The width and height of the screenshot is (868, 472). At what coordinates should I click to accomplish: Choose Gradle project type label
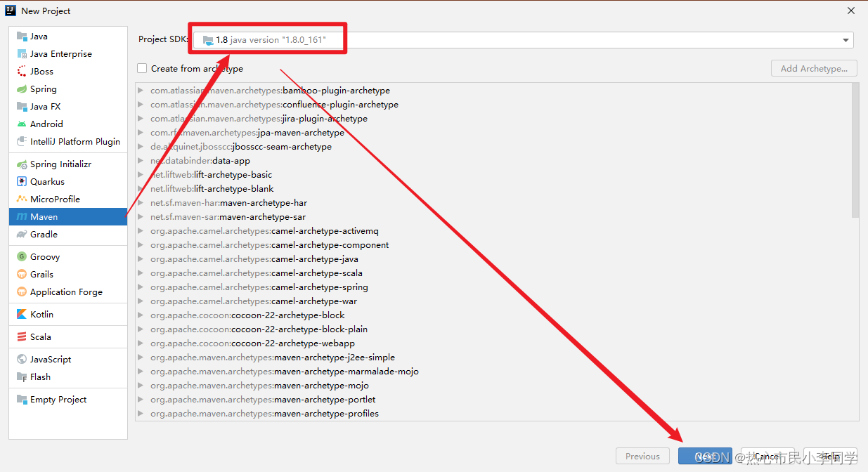(44, 234)
